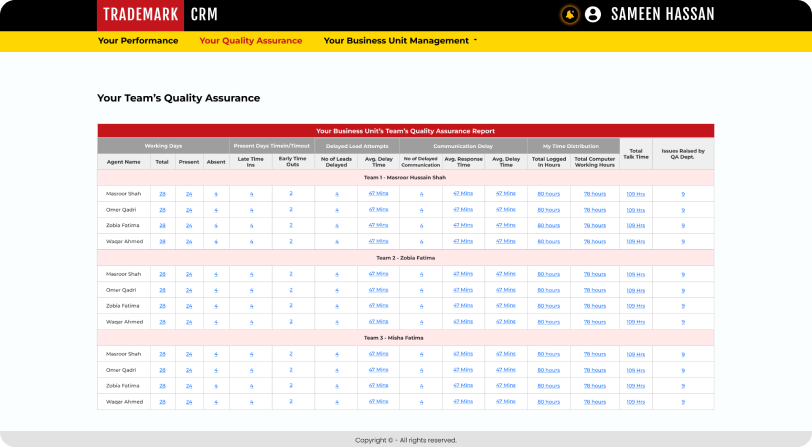Open Team 1 Omer Qadri present days link
Screen dimensions: 812x447
tap(188, 209)
